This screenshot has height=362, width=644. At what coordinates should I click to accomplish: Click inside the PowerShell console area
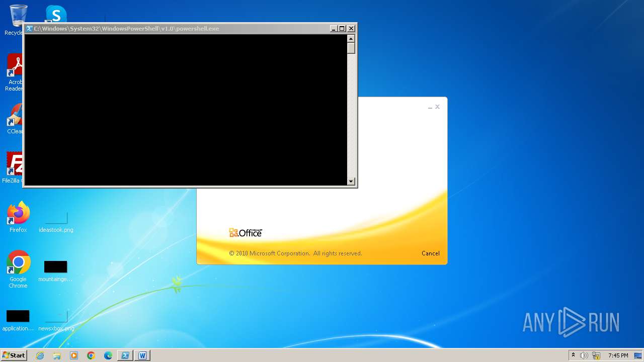[x=186, y=110]
